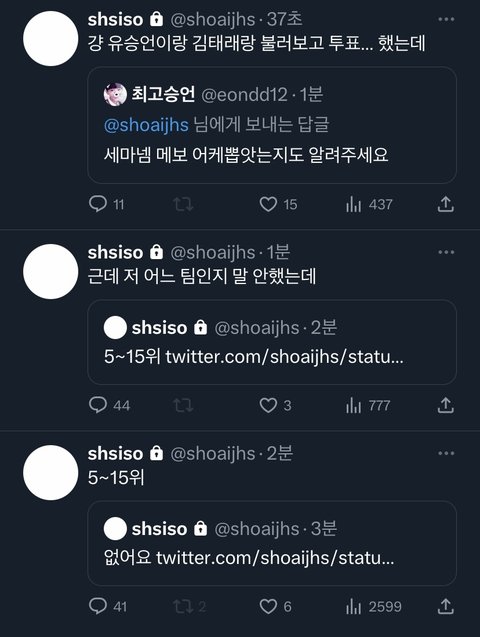Share the tweet with 777 views
The width and height of the screenshot is (480, 637).
click(445, 405)
